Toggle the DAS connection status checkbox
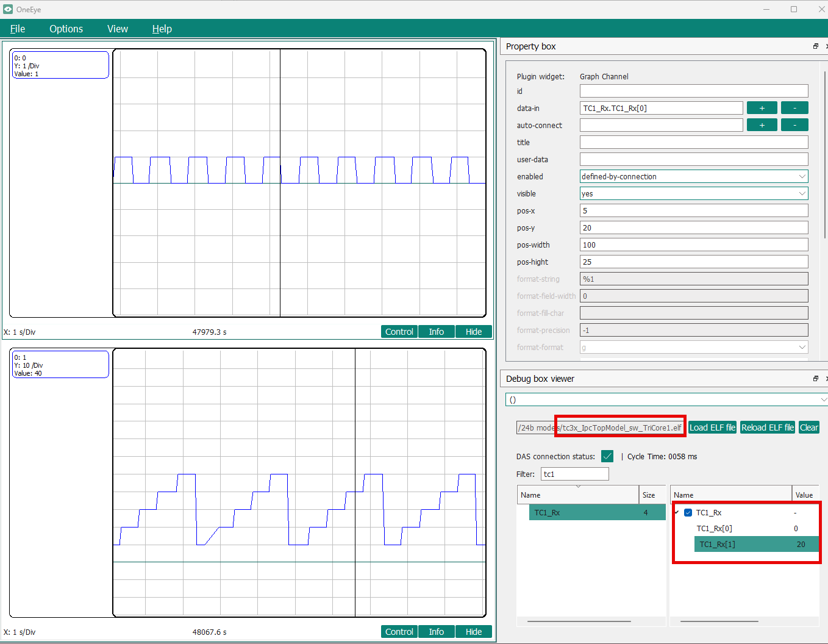The image size is (828, 644). pos(607,456)
